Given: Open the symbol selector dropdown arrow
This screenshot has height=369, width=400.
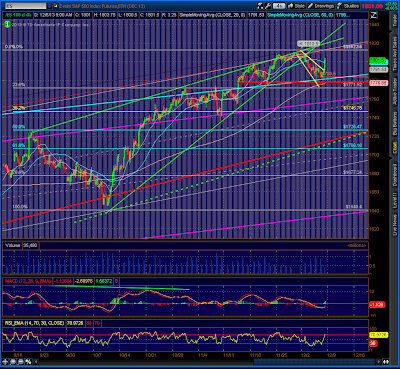Looking at the screenshot, I should click(x=49, y=6).
